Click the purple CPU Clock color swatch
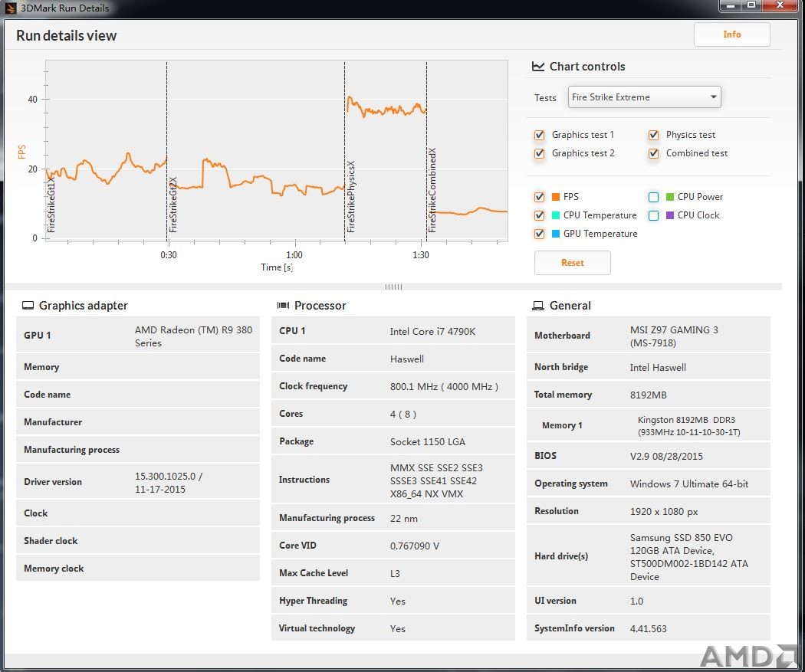Viewport: 805px width, 672px height. point(670,215)
